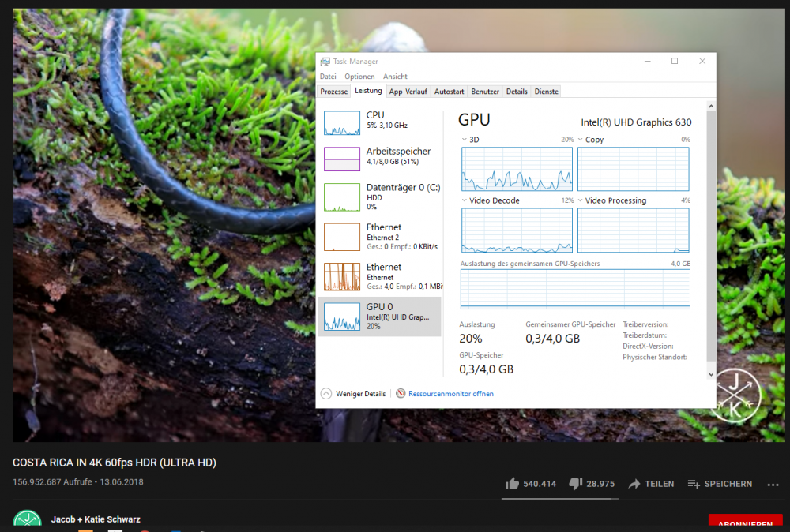Click the Task-Manager app icon in title bar
790x532 pixels.
[325, 62]
